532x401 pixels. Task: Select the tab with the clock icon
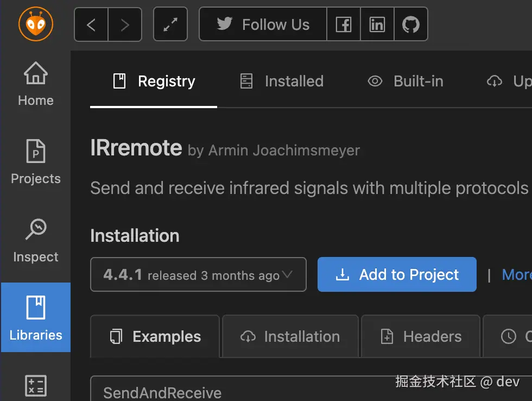coord(508,336)
